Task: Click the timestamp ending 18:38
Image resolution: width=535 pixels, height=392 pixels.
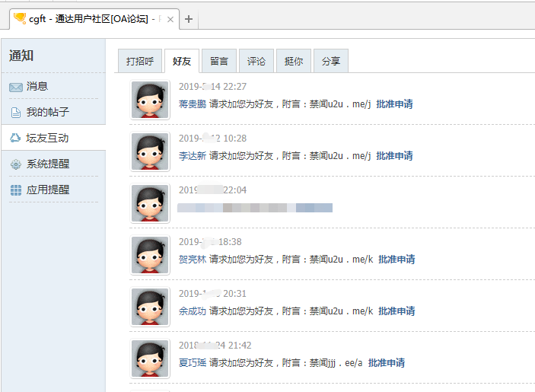Action: (x=210, y=242)
